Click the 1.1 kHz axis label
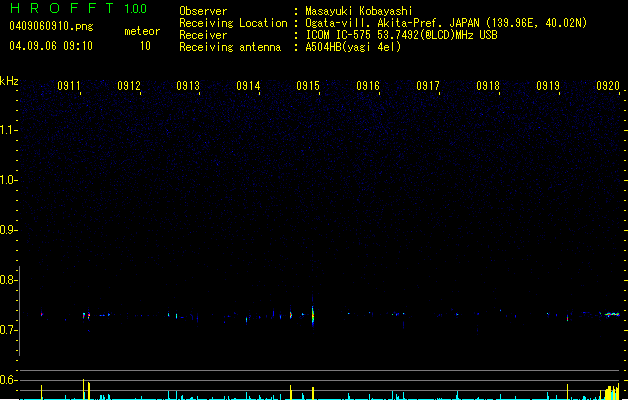629x400 pixels. [8, 130]
